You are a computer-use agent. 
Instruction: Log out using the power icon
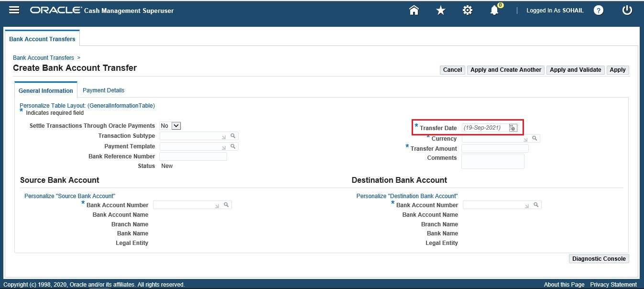627,10
